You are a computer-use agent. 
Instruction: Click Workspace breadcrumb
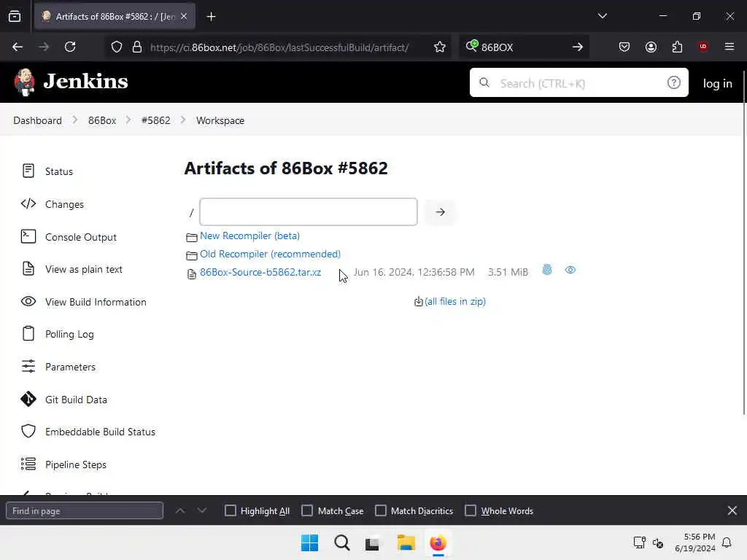click(220, 120)
